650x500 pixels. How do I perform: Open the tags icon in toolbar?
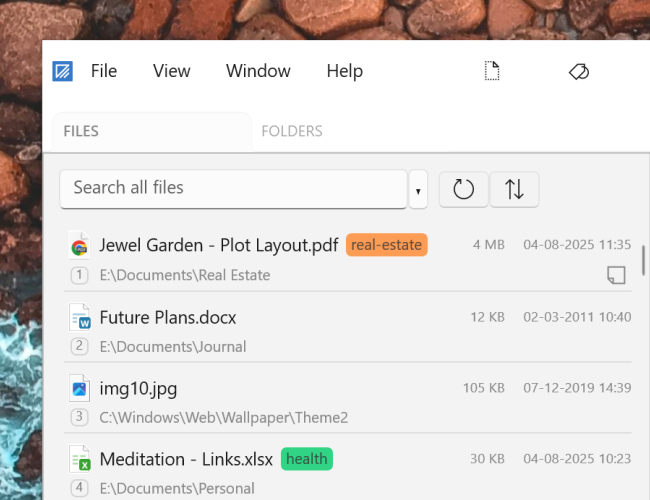(x=579, y=72)
